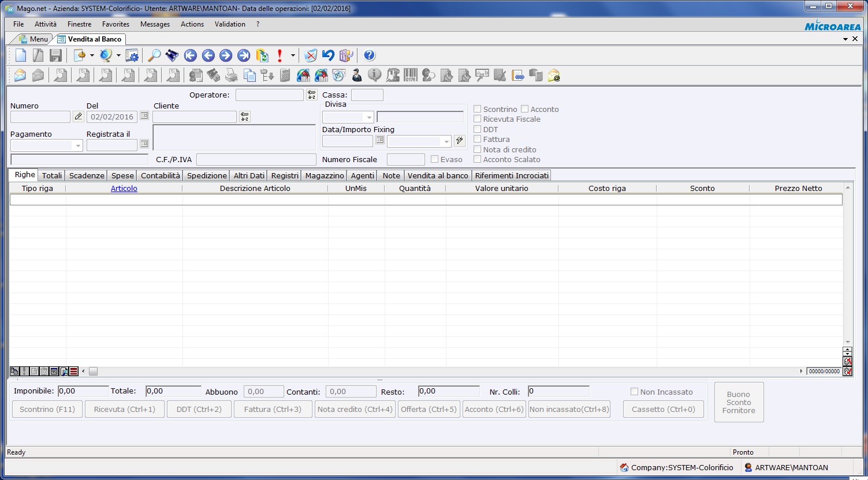This screenshot has width=868, height=480.
Task: Click the magnifying glass search icon
Action: [154, 55]
